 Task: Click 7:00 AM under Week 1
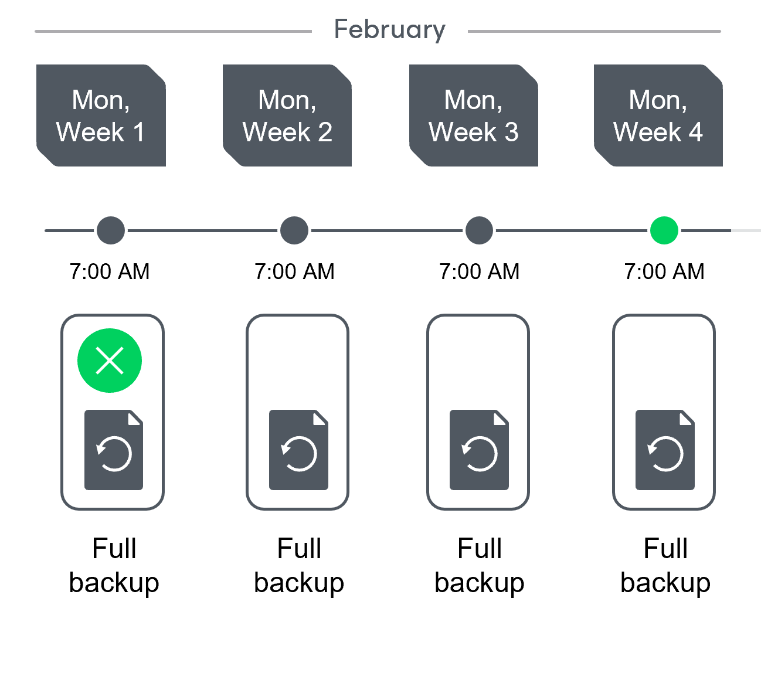click(x=110, y=271)
